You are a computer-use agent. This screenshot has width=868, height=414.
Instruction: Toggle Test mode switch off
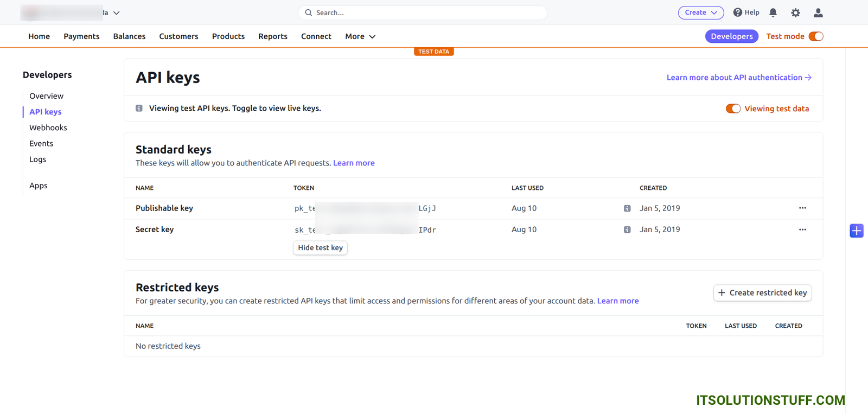click(816, 36)
